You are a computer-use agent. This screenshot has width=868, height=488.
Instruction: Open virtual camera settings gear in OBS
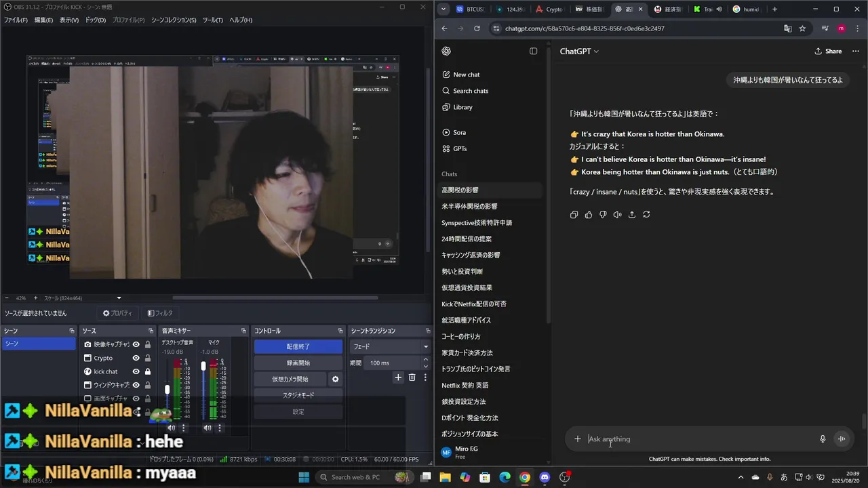click(x=335, y=379)
